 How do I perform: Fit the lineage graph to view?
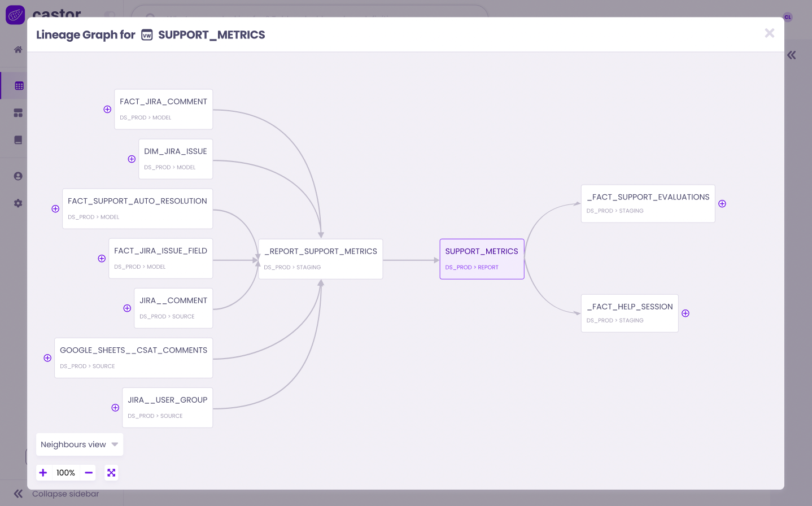pyautogui.click(x=111, y=473)
